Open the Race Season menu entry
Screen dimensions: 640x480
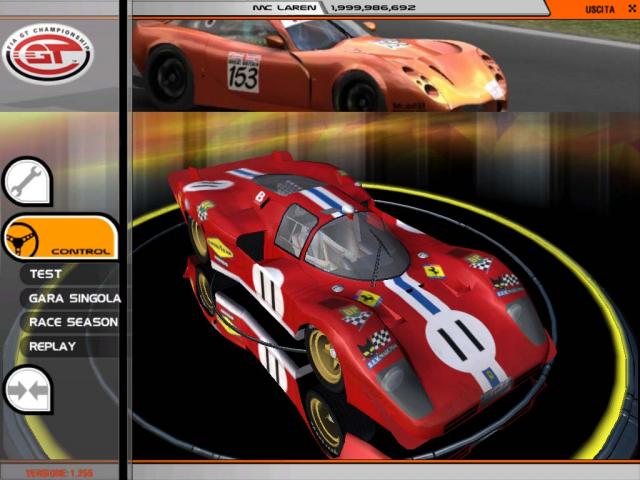73,322
